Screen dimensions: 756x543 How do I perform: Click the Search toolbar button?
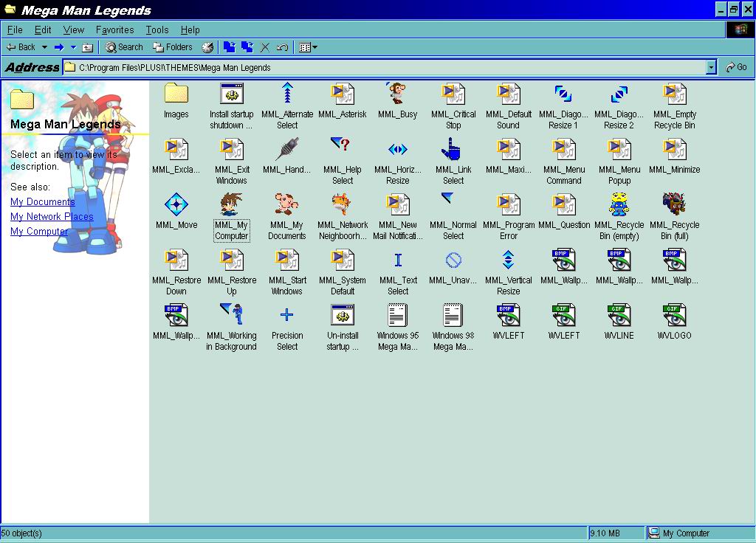tap(124, 47)
